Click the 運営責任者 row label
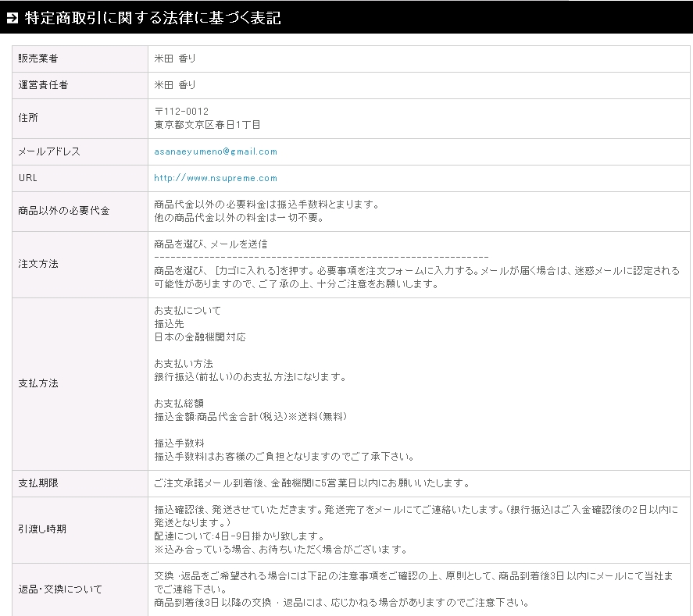The image size is (693, 616). click(x=43, y=85)
